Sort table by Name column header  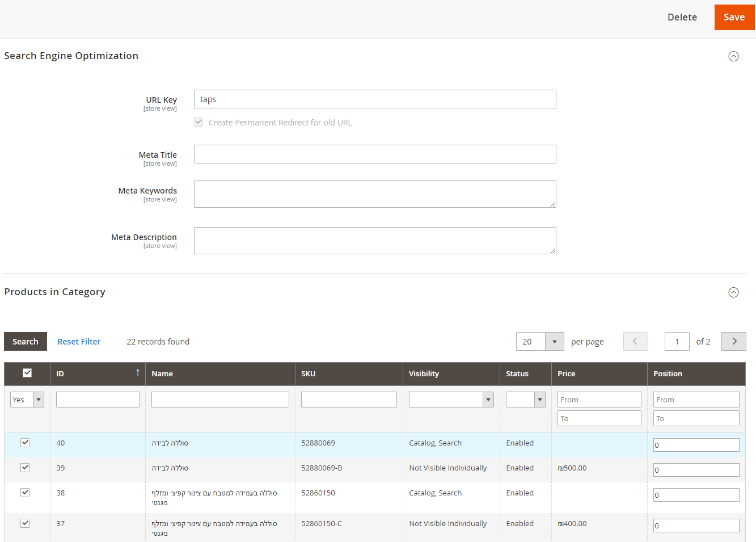click(x=162, y=373)
